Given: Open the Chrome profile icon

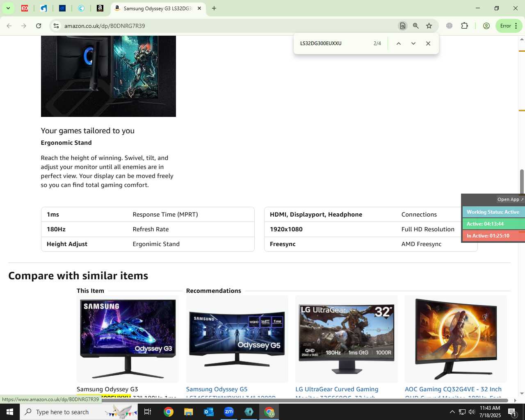Looking at the screenshot, I should coord(486,26).
